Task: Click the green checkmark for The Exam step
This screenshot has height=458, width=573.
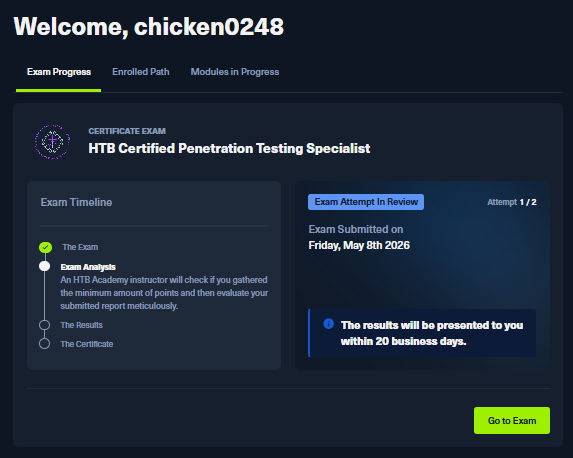Action: (45, 247)
